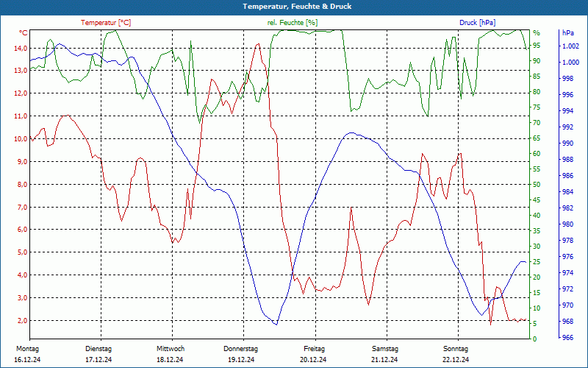Click the '968' pressure axis value
The width and height of the screenshot is (588, 368).
pyautogui.click(x=567, y=322)
